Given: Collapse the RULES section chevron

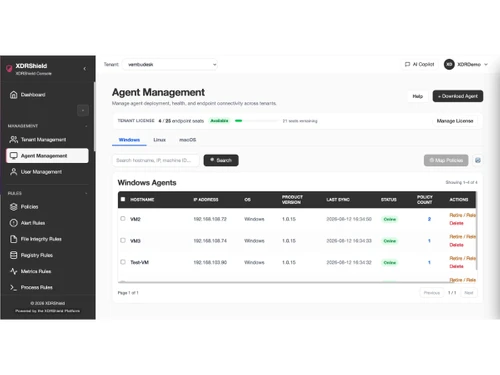Looking at the screenshot, I should coord(86,193).
